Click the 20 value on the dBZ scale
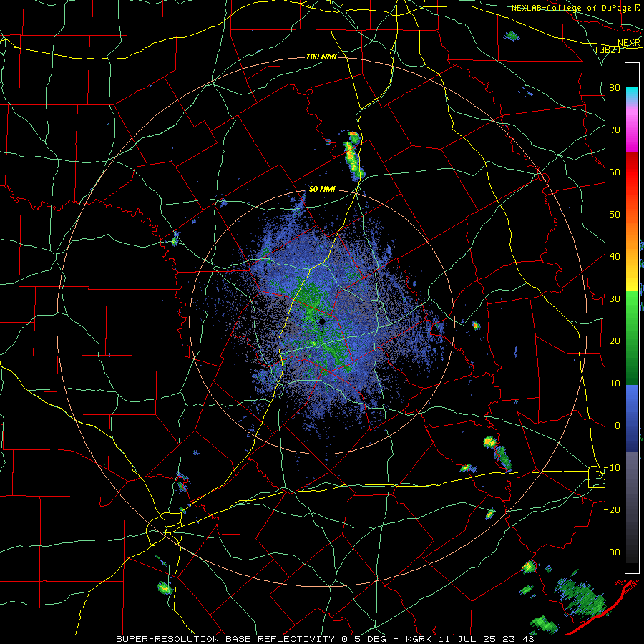Screen dimensions: 644x644 pos(615,341)
